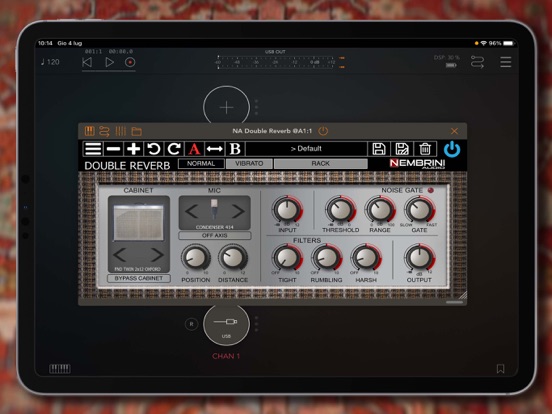552x414 pixels.
Task: Click the HARSH filter knob
Action: point(366,258)
